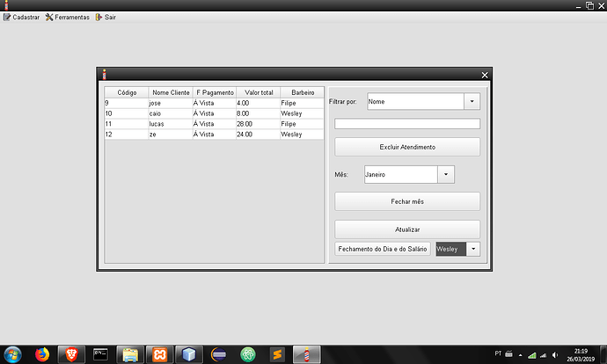607x364 pixels.
Task: Expand the Mês dropdown showing Janeiro
Action: (x=445, y=174)
